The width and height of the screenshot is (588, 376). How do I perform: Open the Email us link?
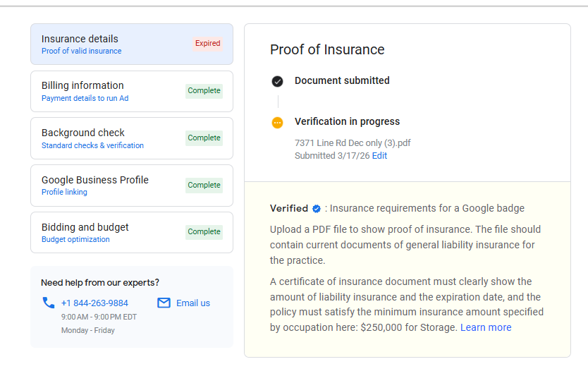click(x=193, y=303)
